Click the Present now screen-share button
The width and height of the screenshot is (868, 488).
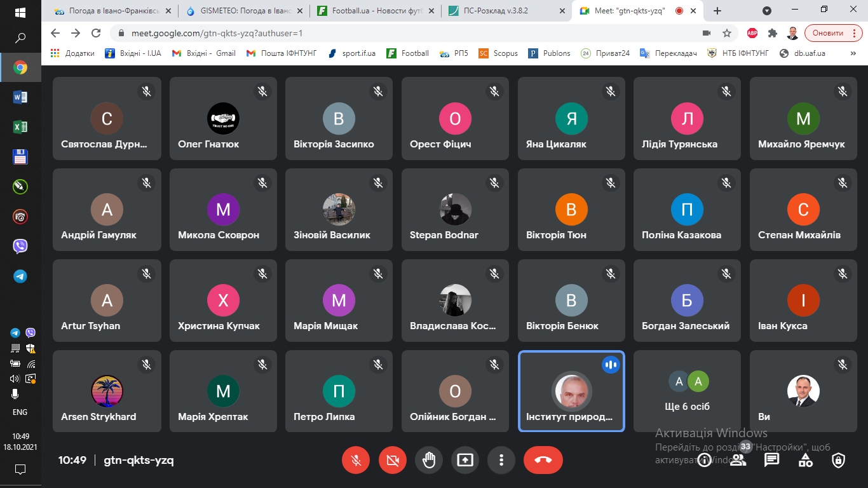(x=465, y=460)
